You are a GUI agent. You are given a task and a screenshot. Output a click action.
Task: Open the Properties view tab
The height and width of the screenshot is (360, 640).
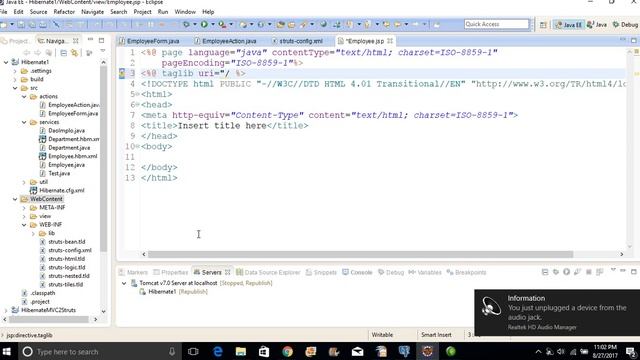point(171,272)
